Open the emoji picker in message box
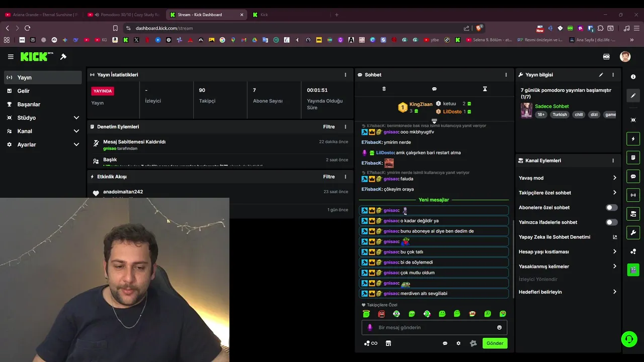 [500, 327]
